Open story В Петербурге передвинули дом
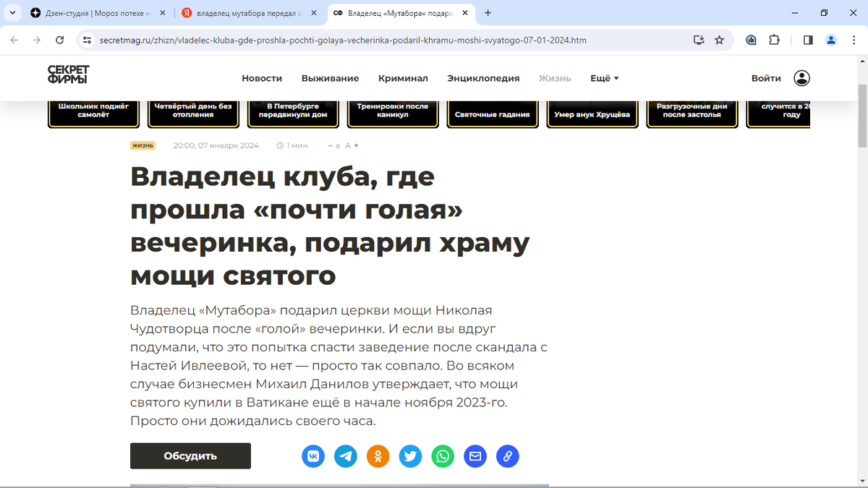This screenshot has height=488, width=868. [x=293, y=114]
